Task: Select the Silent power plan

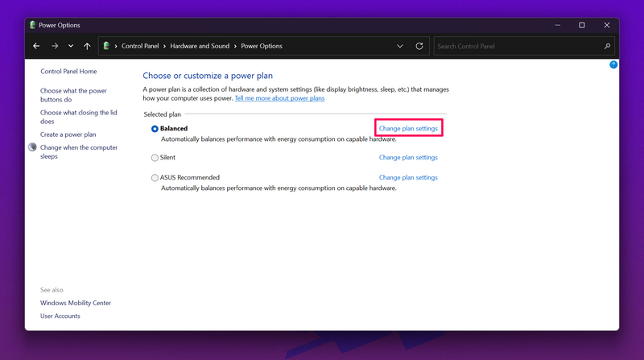Action: [x=155, y=158]
